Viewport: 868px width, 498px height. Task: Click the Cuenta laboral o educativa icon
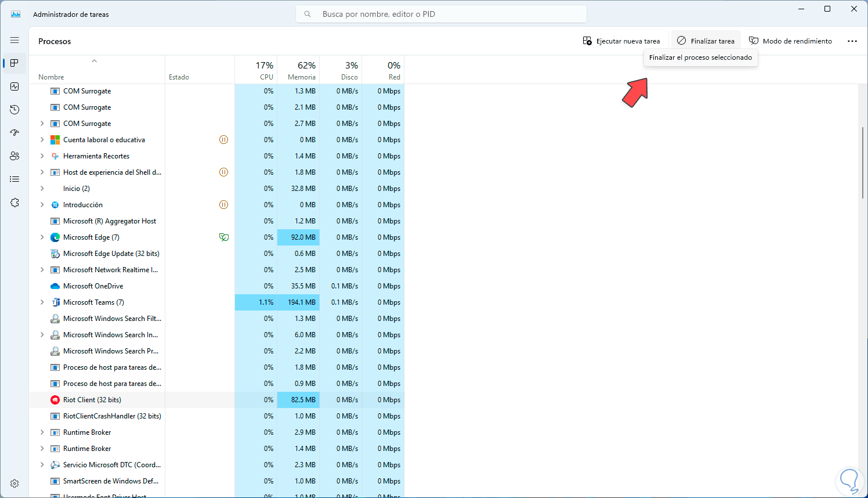click(x=55, y=140)
